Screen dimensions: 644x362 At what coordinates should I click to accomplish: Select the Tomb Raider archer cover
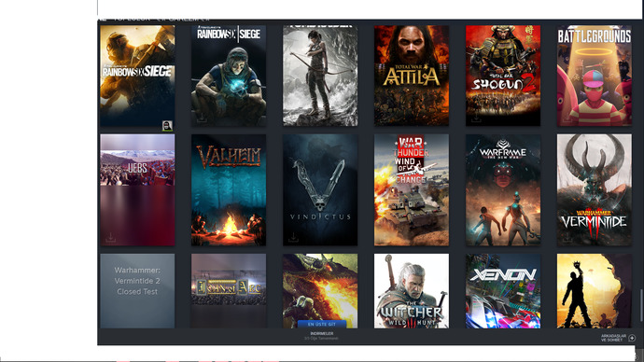point(320,76)
